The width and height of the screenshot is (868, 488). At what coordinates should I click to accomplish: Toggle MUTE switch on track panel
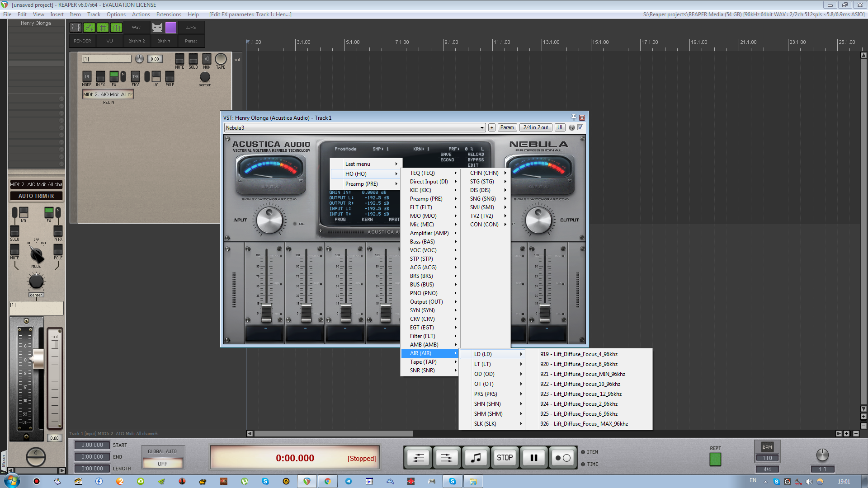coord(179,59)
